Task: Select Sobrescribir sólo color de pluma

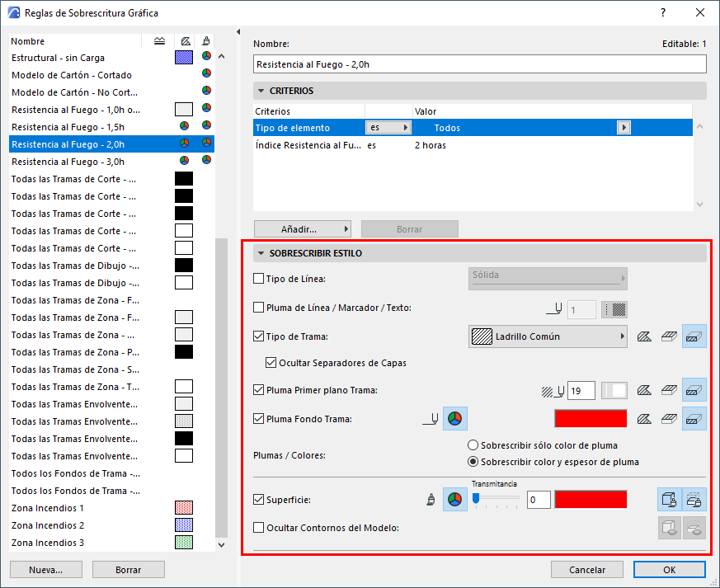Action: 473,445
